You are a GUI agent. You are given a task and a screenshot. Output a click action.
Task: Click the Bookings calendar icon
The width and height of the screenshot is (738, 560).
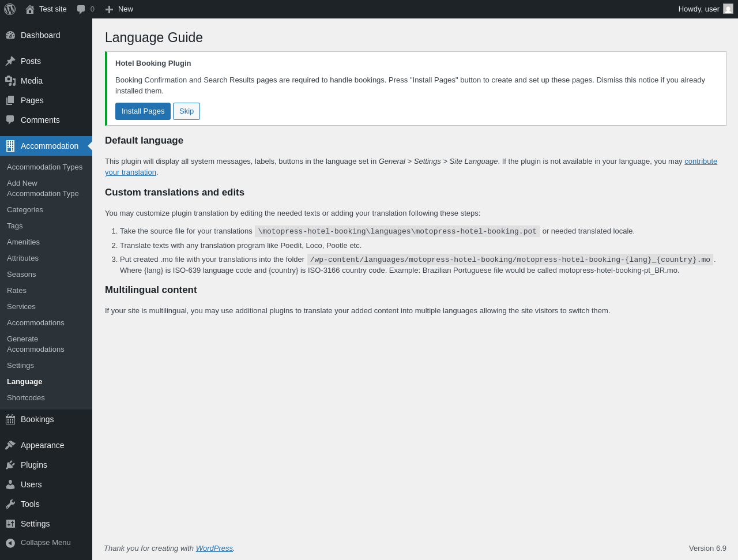click(10, 419)
